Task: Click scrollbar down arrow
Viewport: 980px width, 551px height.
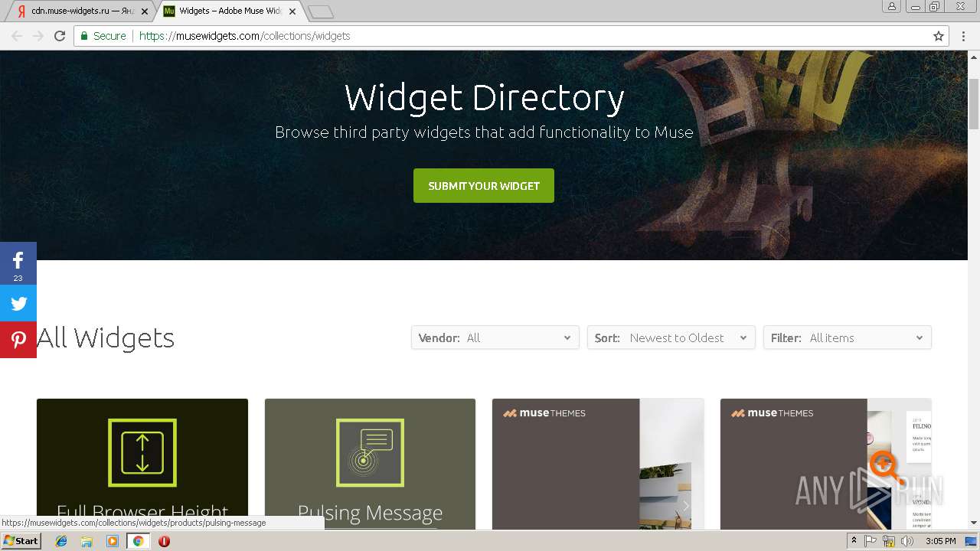Action: [974, 523]
